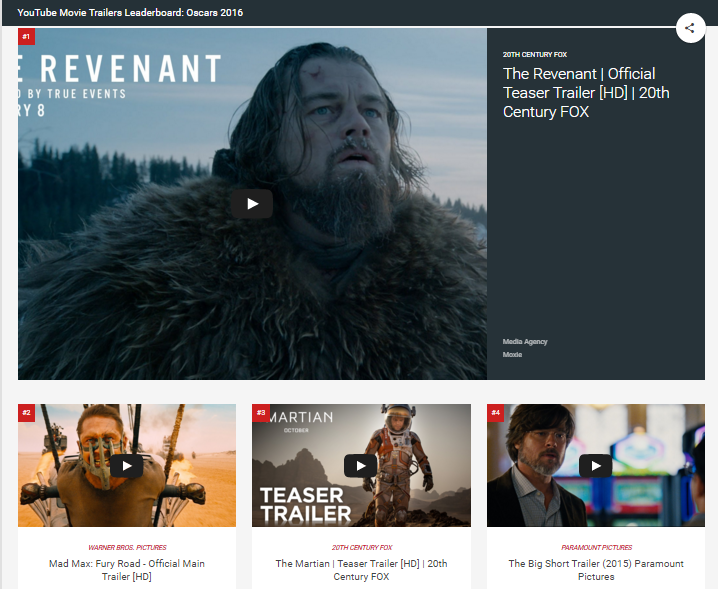This screenshot has width=718, height=589.
Task: Click 20th Century Fox label under The Martian
Action: coord(361,547)
